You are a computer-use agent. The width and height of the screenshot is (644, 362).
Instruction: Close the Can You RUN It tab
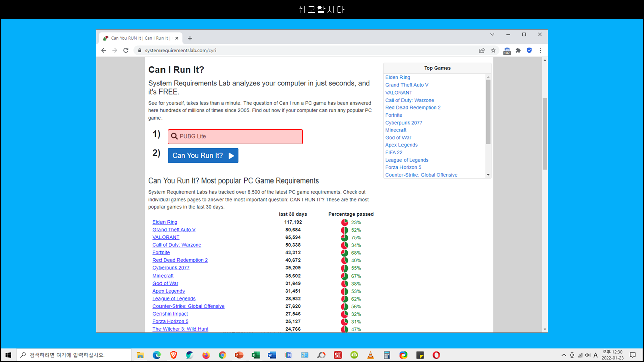[176, 38]
